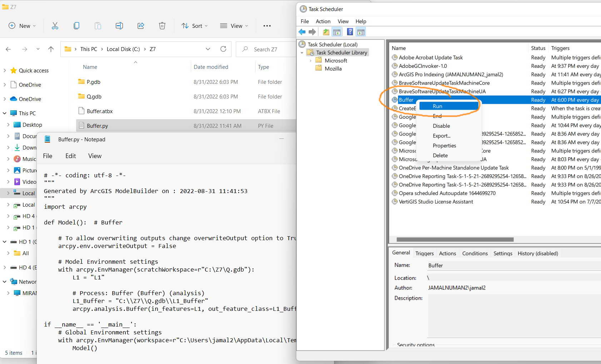
Task: Expand the Microsoft folder in Task Scheduler tree
Action: click(x=311, y=61)
